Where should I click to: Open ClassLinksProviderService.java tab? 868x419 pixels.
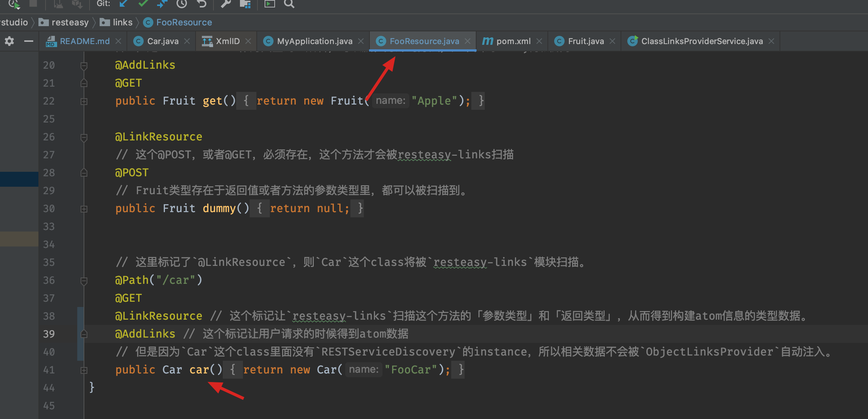(702, 41)
